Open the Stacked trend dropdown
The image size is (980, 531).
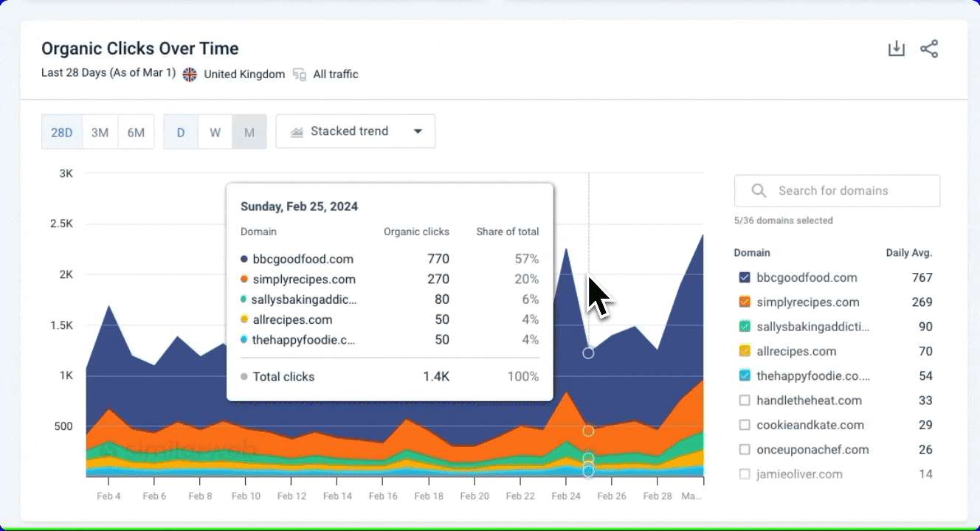pyautogui.click(x=356, y=131)
